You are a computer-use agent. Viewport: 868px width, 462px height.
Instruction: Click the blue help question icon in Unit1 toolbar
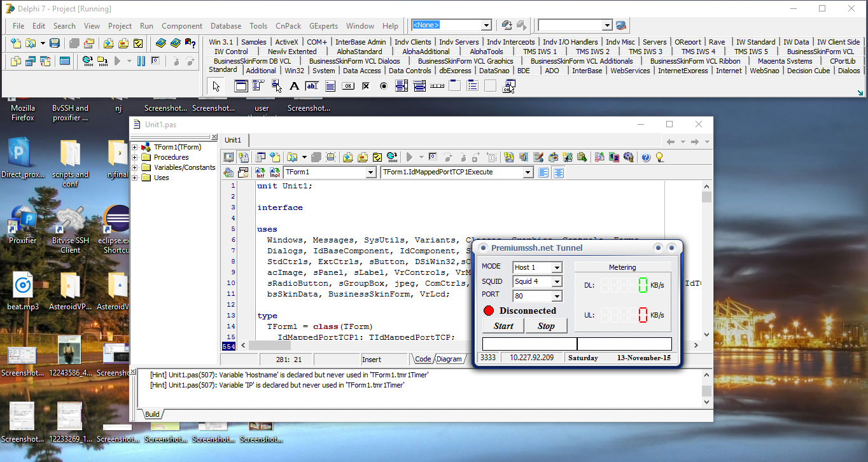tap(646, 157)
